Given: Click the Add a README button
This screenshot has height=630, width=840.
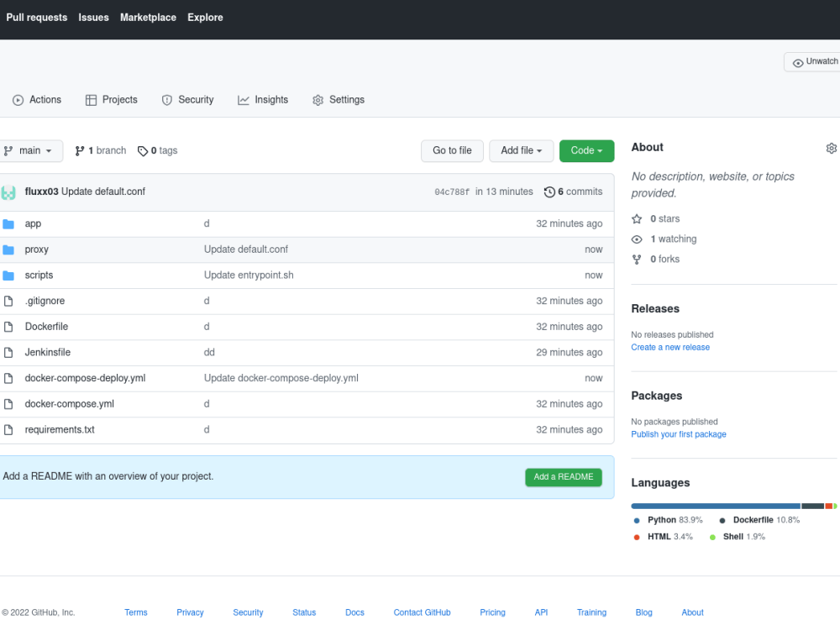Looking at the screenshot, I should (x=563, y=476).
